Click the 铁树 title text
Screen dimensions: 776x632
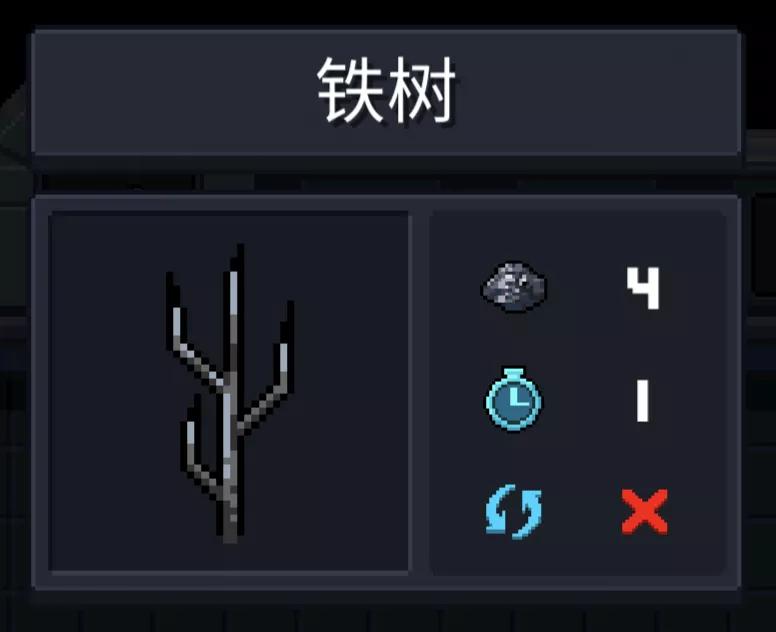point(386,90)
